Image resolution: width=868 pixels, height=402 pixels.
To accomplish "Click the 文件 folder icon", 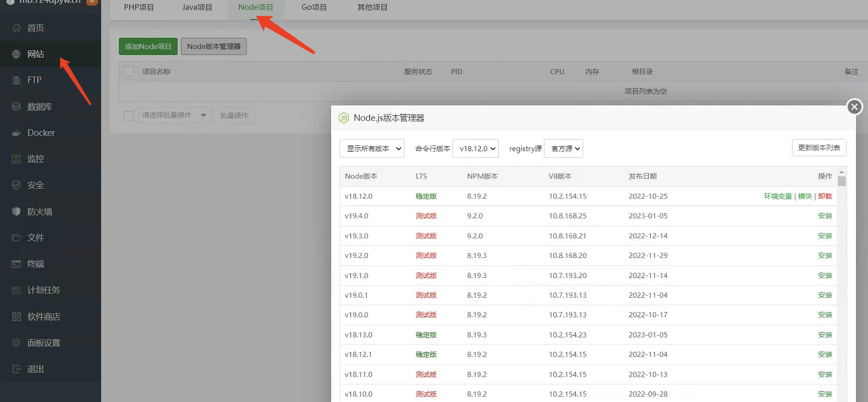I will click(x=16, y=237).
